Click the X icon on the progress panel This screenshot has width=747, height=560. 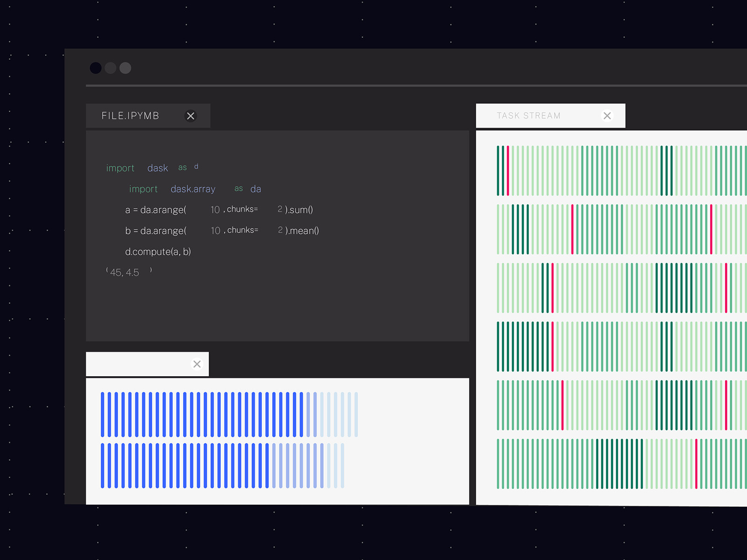pyautogui.click(x=197, y=364)
